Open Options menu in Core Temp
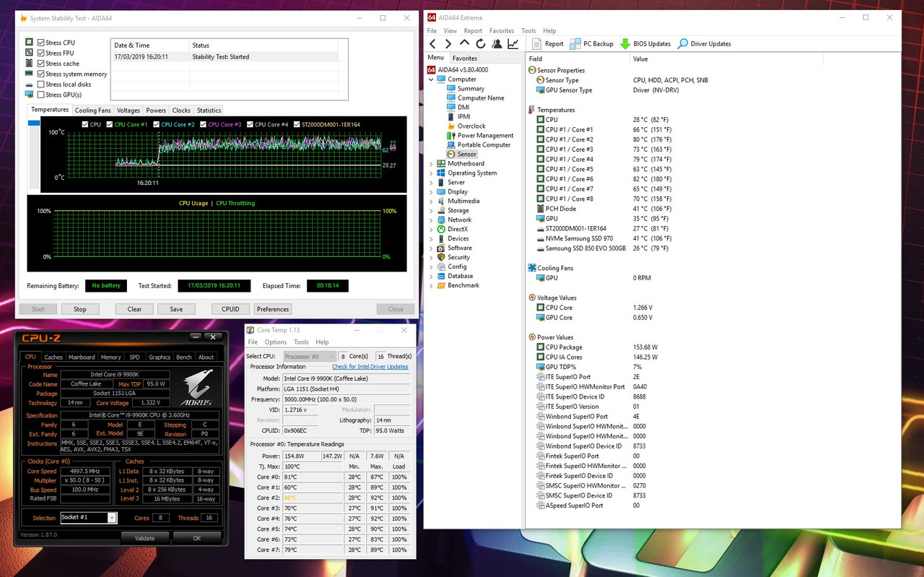924x577 pixels. coord(275,342)
